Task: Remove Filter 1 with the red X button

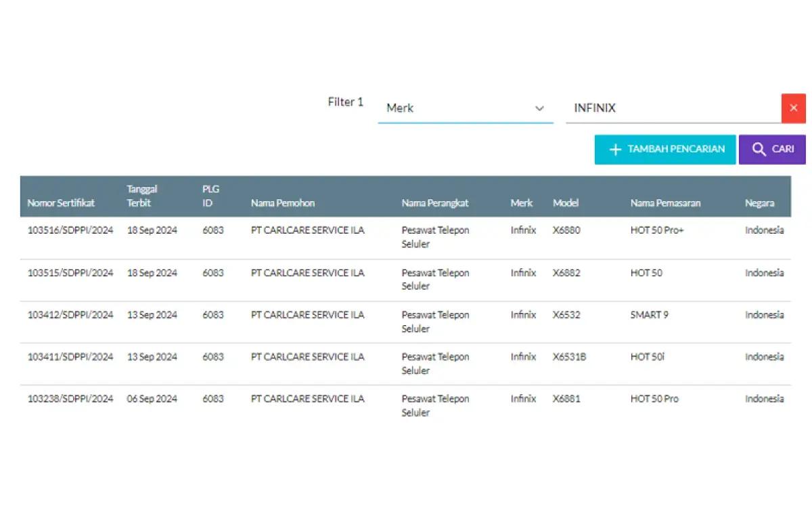Action: 794,108
